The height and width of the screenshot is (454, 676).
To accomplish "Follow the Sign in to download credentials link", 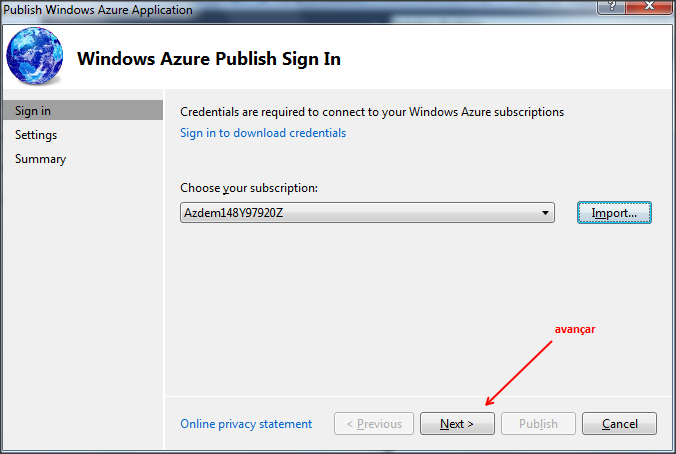I will tap(263, 133).
